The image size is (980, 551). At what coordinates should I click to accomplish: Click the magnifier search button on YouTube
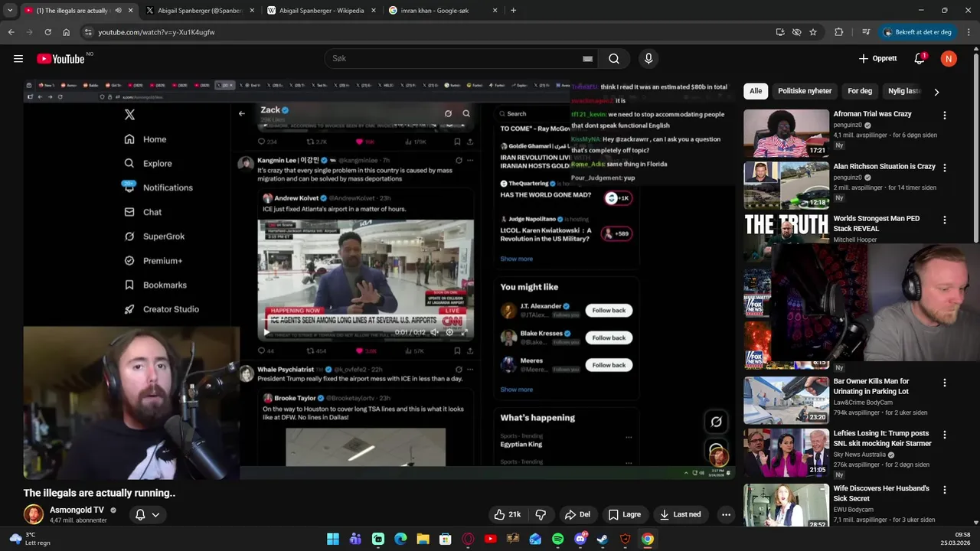click(614, 59)
